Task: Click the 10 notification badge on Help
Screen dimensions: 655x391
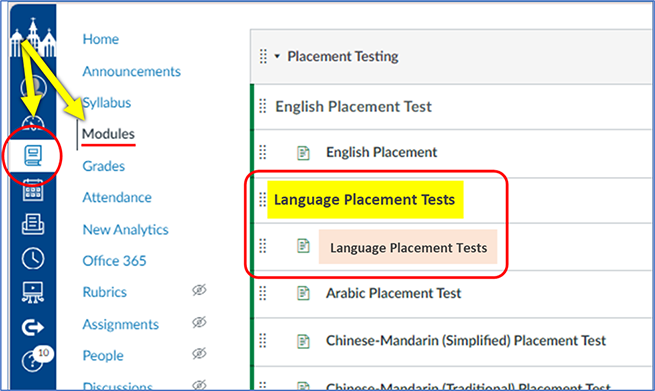Action: pos(43,353)
